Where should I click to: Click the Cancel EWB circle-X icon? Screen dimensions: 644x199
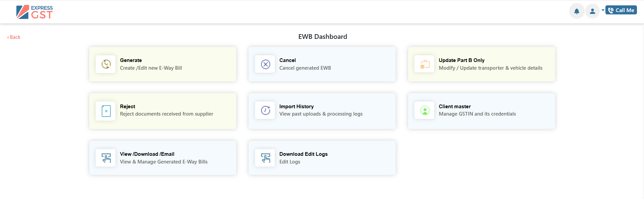[265, 64]
